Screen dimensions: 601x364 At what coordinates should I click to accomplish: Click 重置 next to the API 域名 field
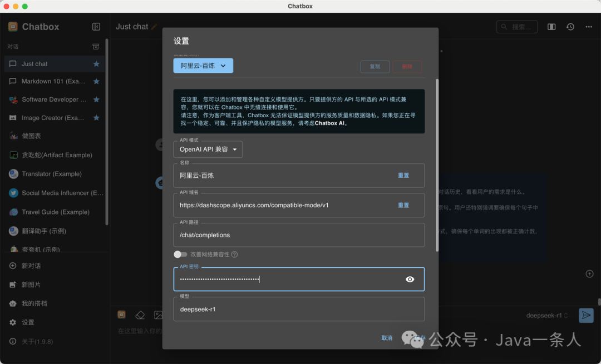tap(403, 205)
